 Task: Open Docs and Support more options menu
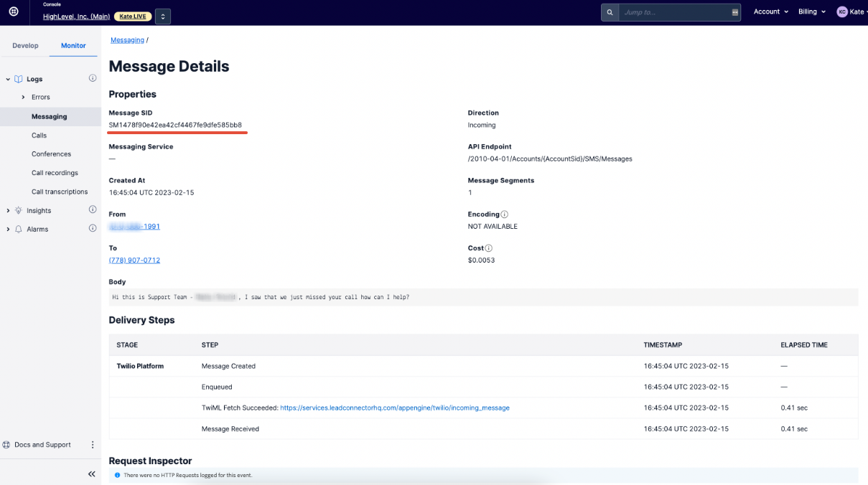pos(92,445)
